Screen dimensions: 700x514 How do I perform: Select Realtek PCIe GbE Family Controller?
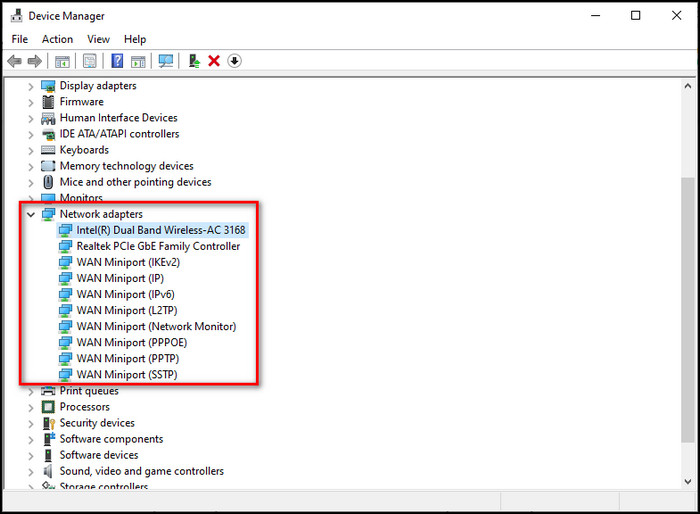click(158, 246)
